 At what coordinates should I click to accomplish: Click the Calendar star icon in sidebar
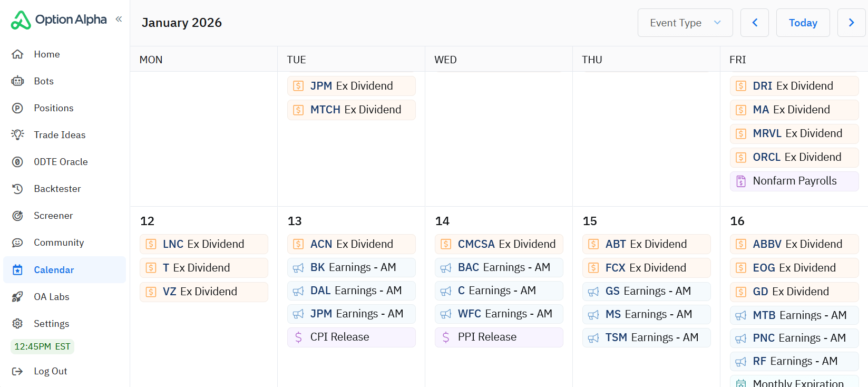click(17, 270)
